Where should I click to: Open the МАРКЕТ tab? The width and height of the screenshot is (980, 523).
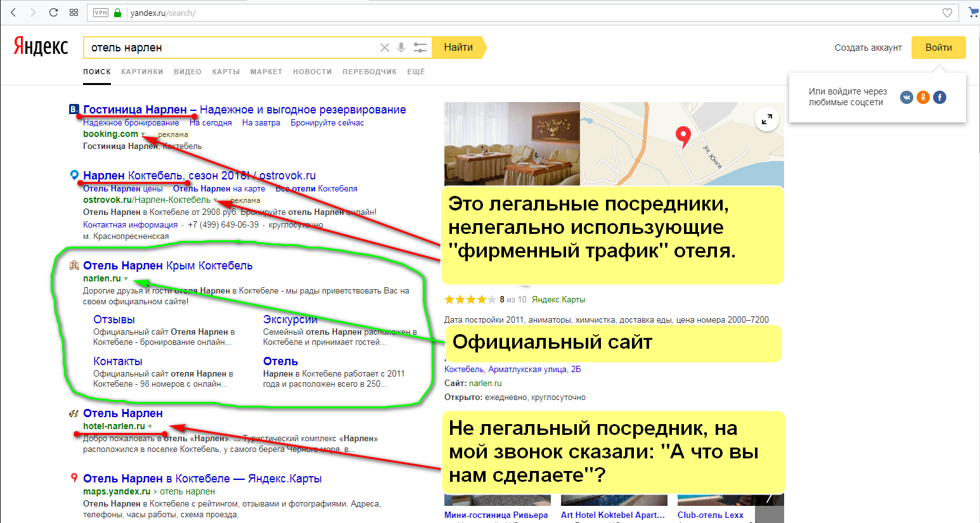266,72
